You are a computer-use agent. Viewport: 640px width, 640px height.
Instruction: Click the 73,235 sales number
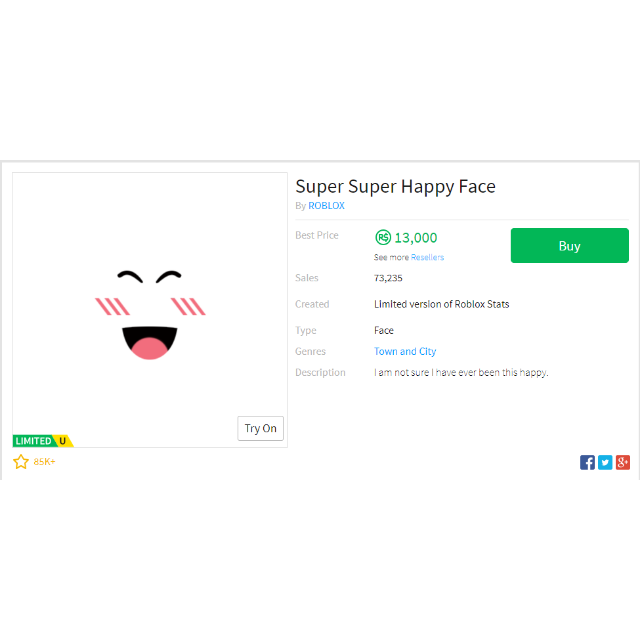tap(388, 278)
